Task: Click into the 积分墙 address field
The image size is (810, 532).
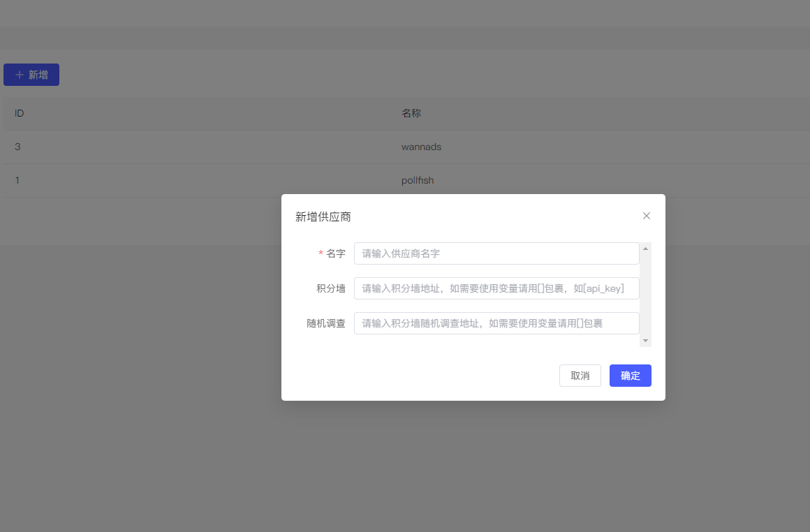Action: pyautogui.click(x=496, y=288)
